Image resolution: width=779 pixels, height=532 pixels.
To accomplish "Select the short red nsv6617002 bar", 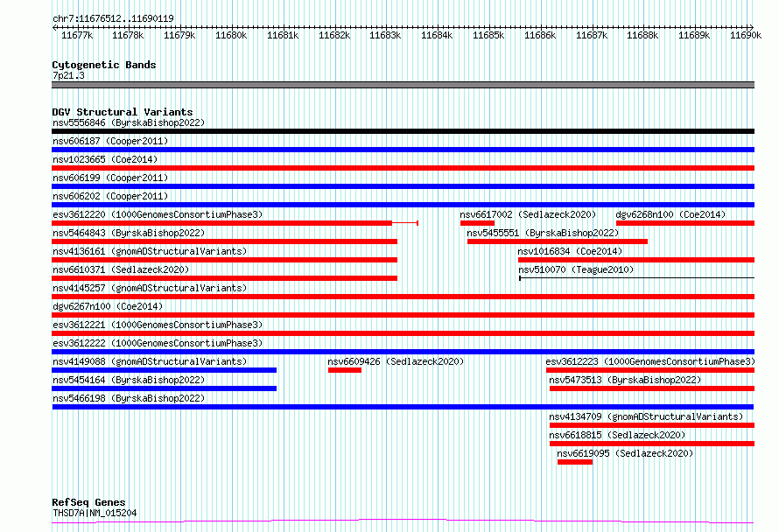I will pos(477,223).
